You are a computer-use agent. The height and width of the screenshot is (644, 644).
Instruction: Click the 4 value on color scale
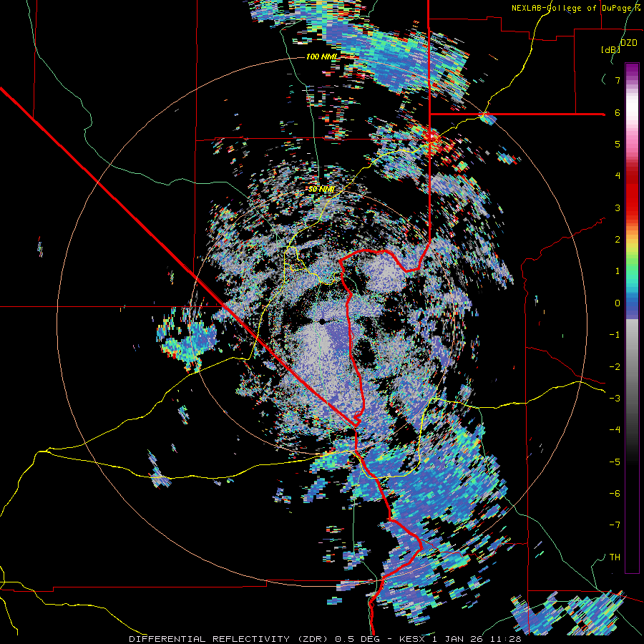[x=618, y=176]
